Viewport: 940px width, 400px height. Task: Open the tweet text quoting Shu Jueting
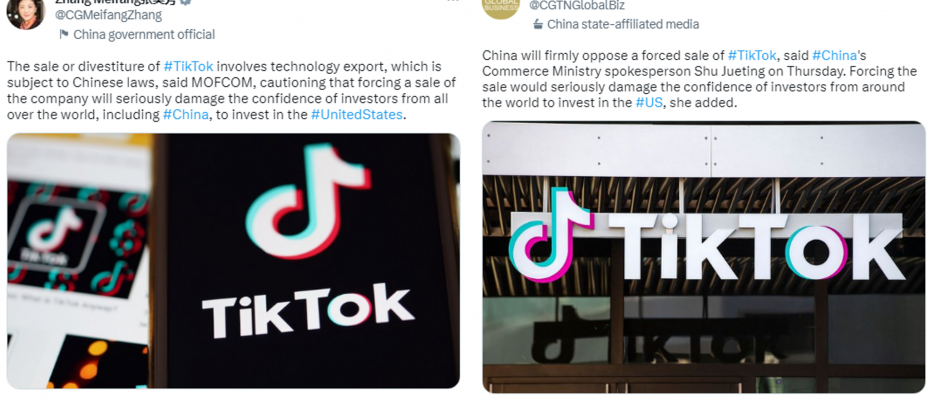point(700,79)
